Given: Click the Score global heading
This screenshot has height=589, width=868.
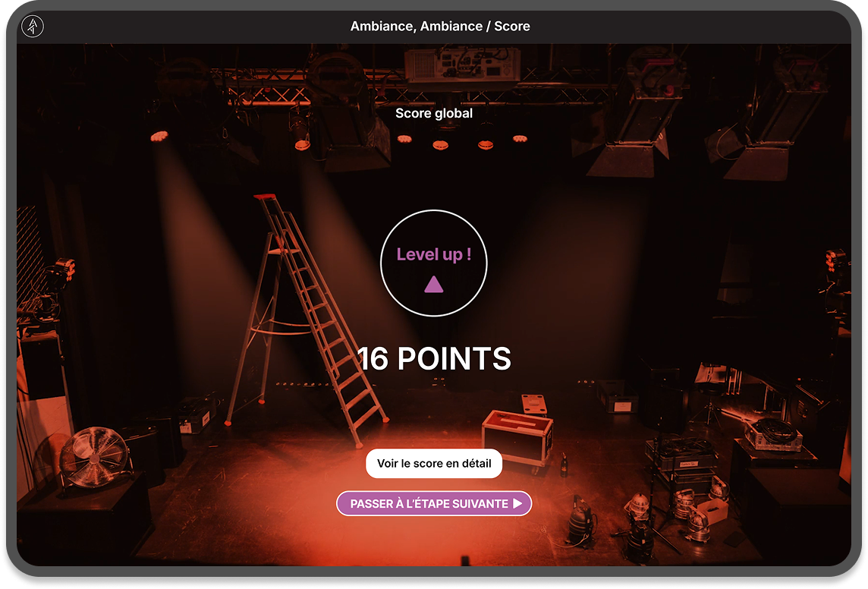Looking at the screenshot, I should tap(434, 113).
